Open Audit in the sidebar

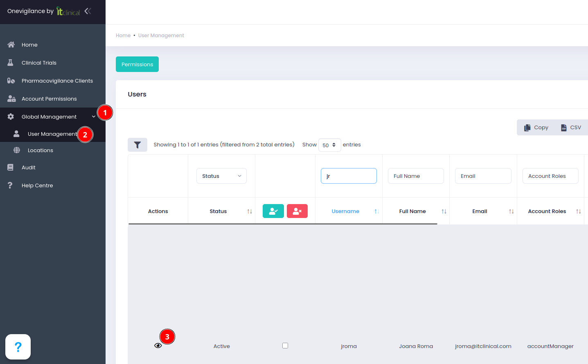[x=29, y=168]
